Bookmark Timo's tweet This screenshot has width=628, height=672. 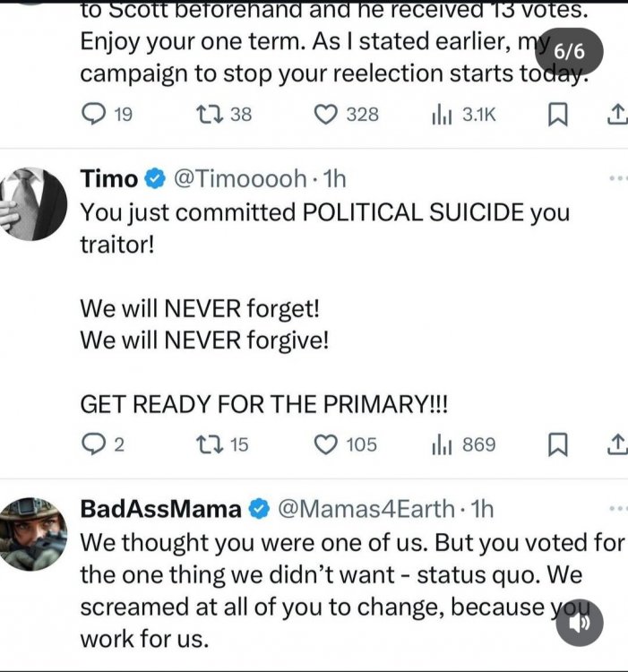[x=557, y=444]
